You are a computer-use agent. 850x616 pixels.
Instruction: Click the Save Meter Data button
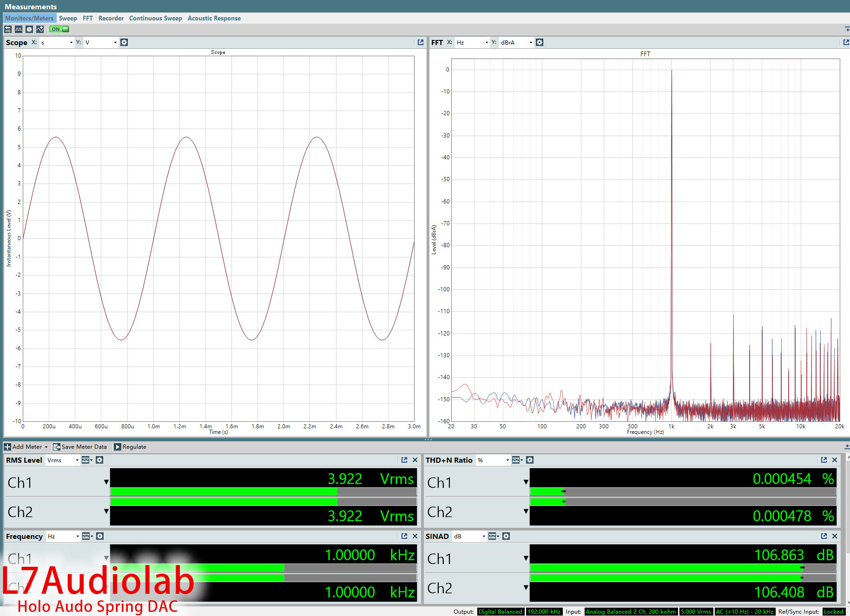click(x=80, y=447)
